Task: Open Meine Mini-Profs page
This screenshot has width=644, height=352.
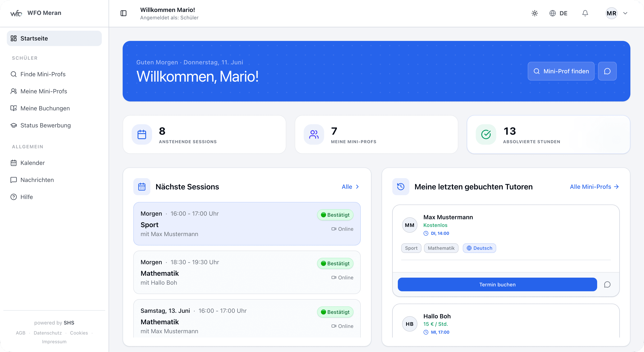Action: [x=54, y=91]
